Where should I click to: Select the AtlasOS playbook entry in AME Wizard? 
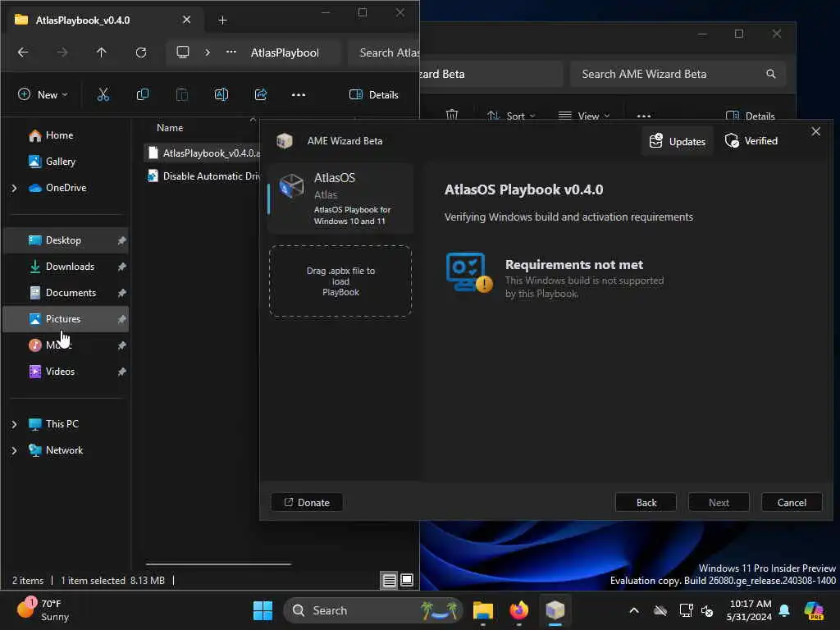(x=340, y=199)
